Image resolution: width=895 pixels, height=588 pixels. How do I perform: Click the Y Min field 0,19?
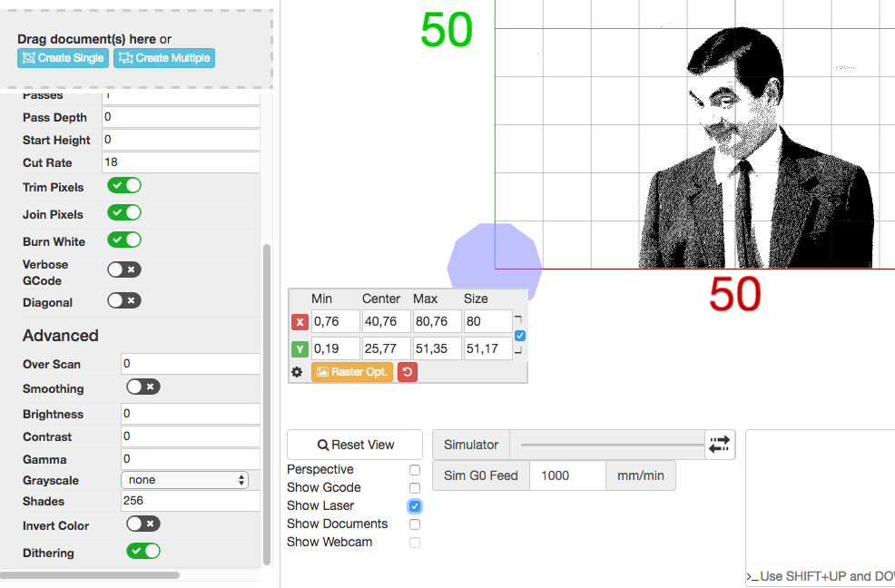point(336,348)
